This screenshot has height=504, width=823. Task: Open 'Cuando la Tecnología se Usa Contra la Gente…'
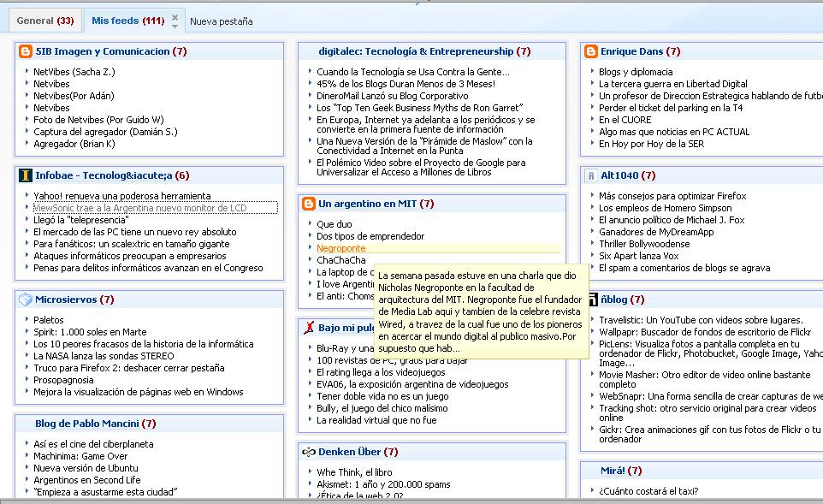coord(413,72)
